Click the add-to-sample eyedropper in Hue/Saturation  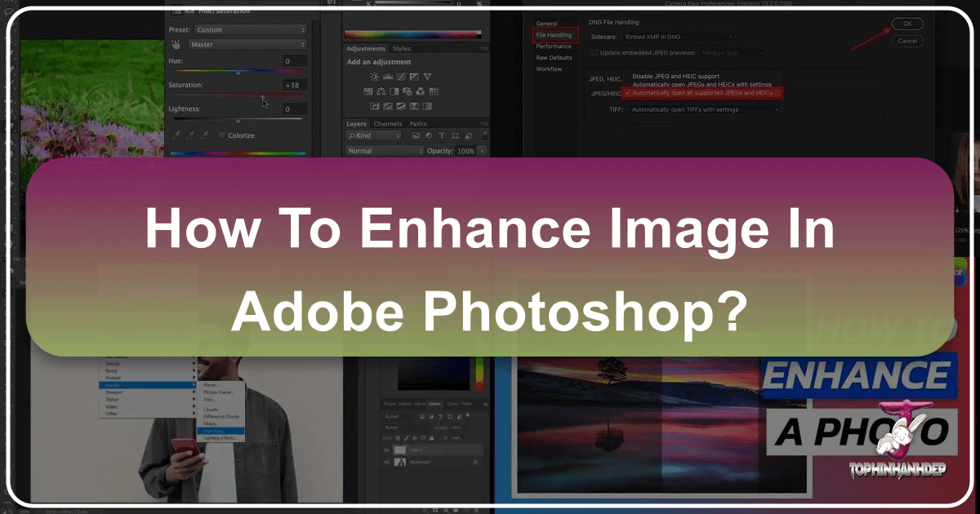[190, 135]
